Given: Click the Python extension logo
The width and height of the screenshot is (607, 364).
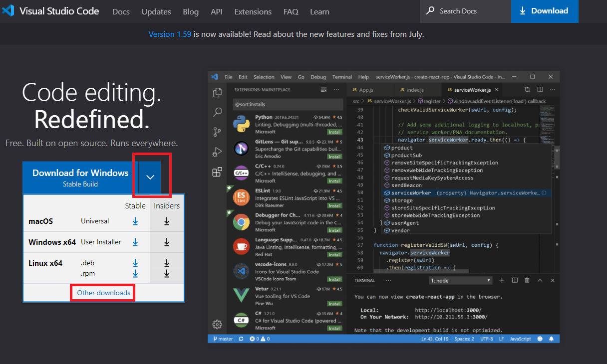Looking at the screenshot, I should 242,124.
